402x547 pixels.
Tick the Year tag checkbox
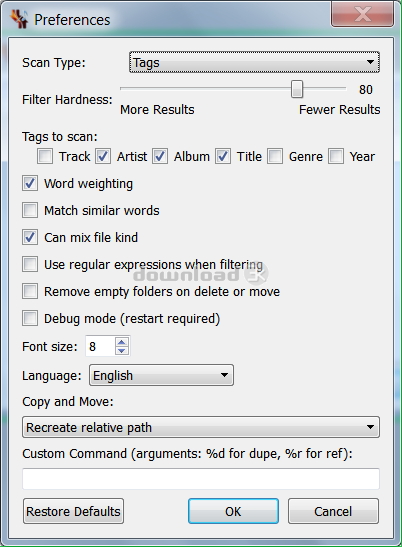[336, 156]
